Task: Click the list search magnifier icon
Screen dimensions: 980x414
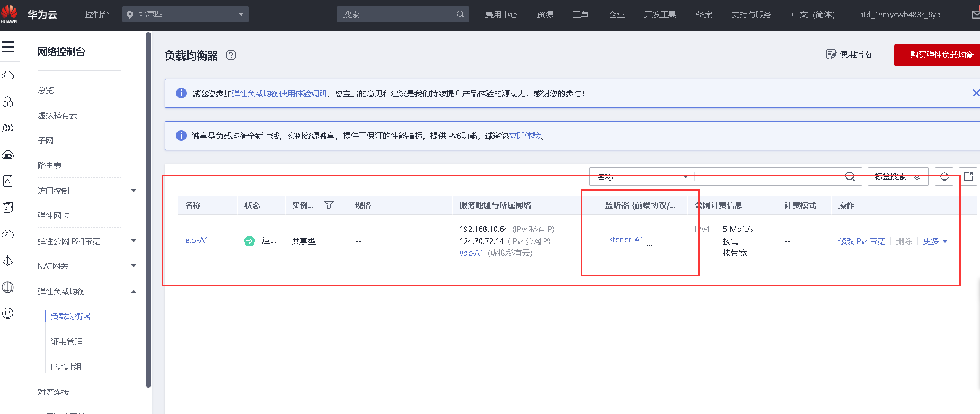Action: coord(850,177)
